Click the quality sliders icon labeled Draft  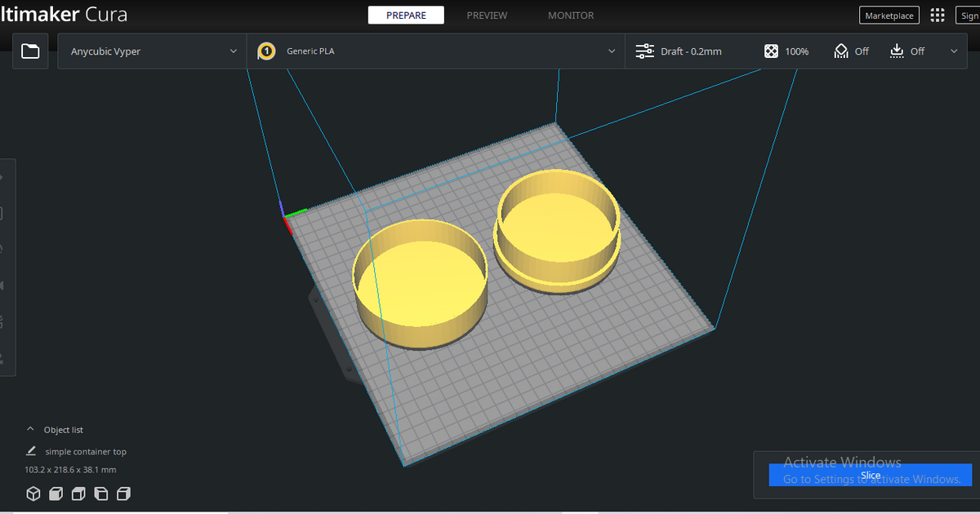[644, 51]
